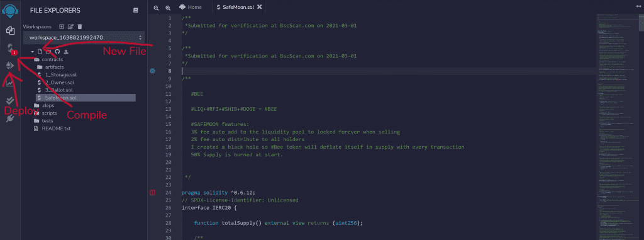This screenshot has height=240, width=644.
Task: Expand the artifacts folder
Action: click(50, 67)
